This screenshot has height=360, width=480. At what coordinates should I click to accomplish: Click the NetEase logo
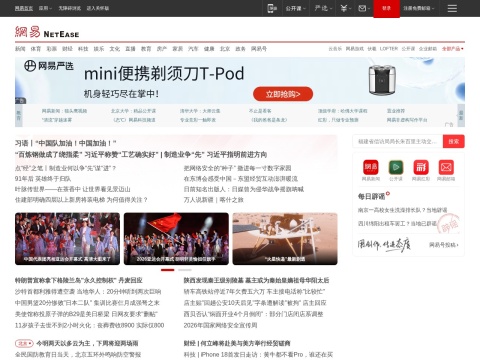pos(47,32)
